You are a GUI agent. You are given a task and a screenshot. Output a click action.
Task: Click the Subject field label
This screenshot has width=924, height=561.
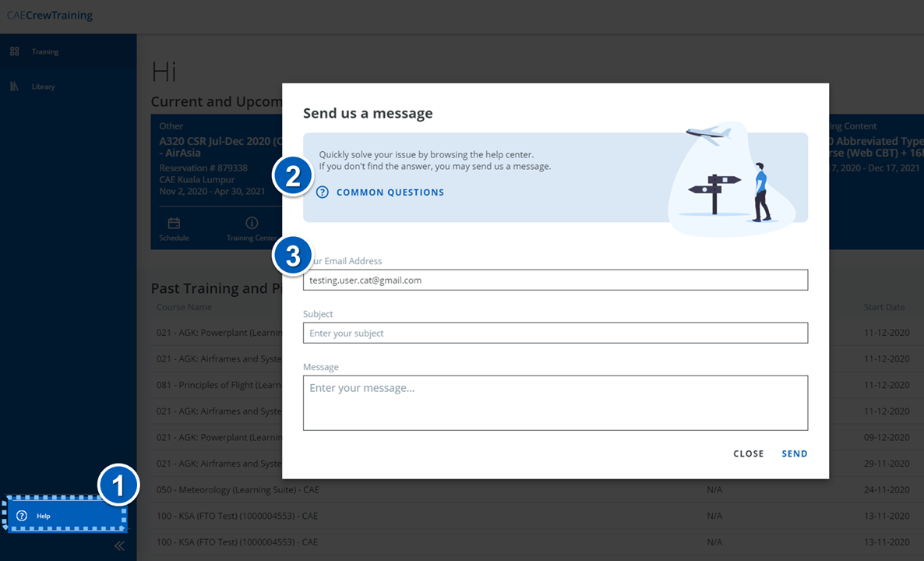tap(318, 314)
